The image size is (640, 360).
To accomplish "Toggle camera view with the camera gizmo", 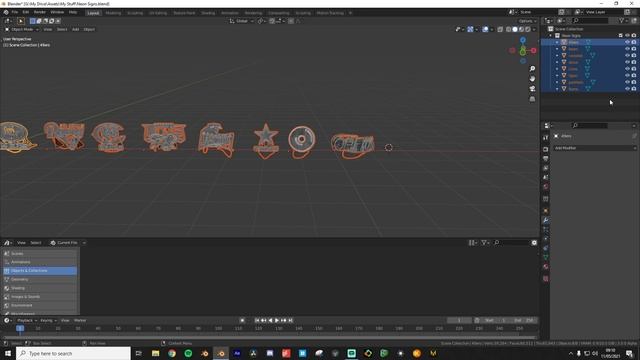I will tap(532, 89).
